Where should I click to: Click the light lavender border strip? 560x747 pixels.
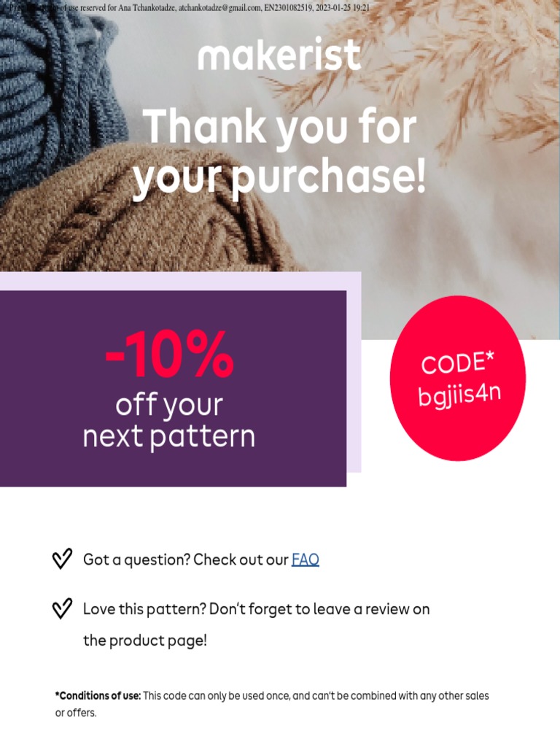pos(354,379)
